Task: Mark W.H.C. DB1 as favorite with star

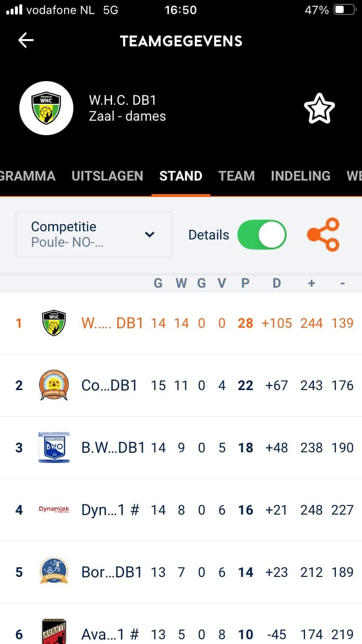Action: [x=320, y=108]
